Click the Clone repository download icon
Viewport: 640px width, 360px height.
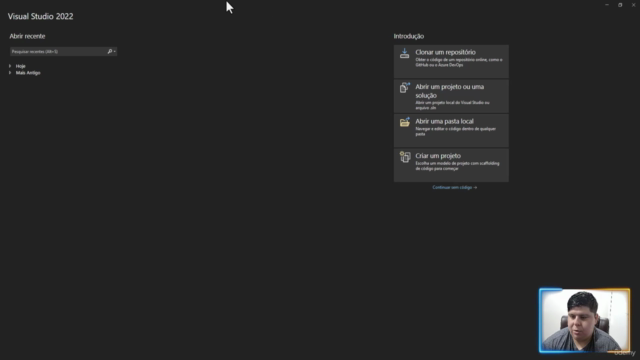pos(404,53)
